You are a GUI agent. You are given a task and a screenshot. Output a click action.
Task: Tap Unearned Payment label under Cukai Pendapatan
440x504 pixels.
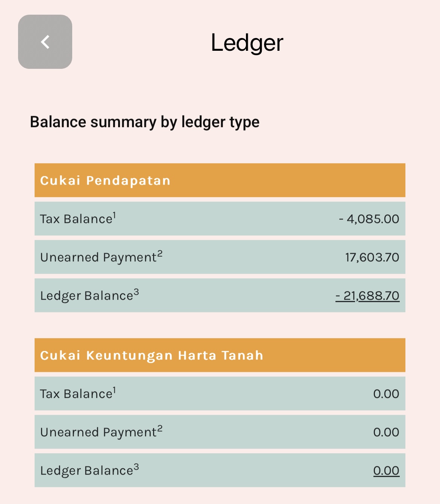click(x=98, y=258)
